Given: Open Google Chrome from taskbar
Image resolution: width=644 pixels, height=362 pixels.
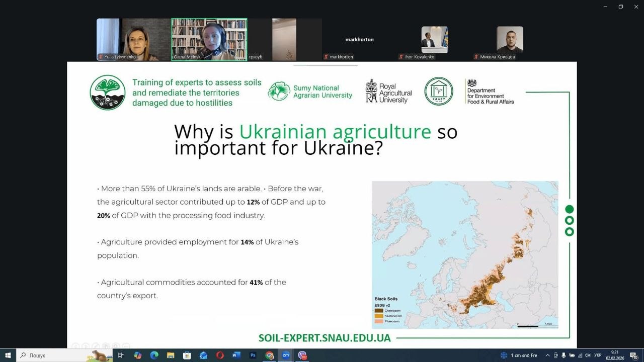Looking at the screenshot, I should pyautogui.click(x=269, y=355).
